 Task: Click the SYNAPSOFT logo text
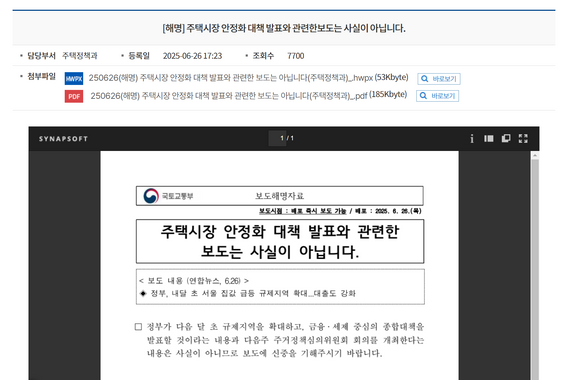(x=63, y=139)
